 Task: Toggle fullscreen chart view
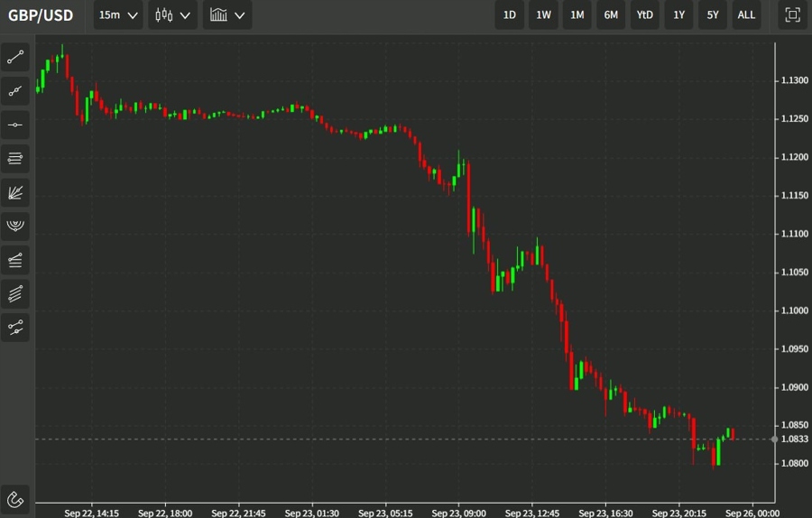(792, 15)
